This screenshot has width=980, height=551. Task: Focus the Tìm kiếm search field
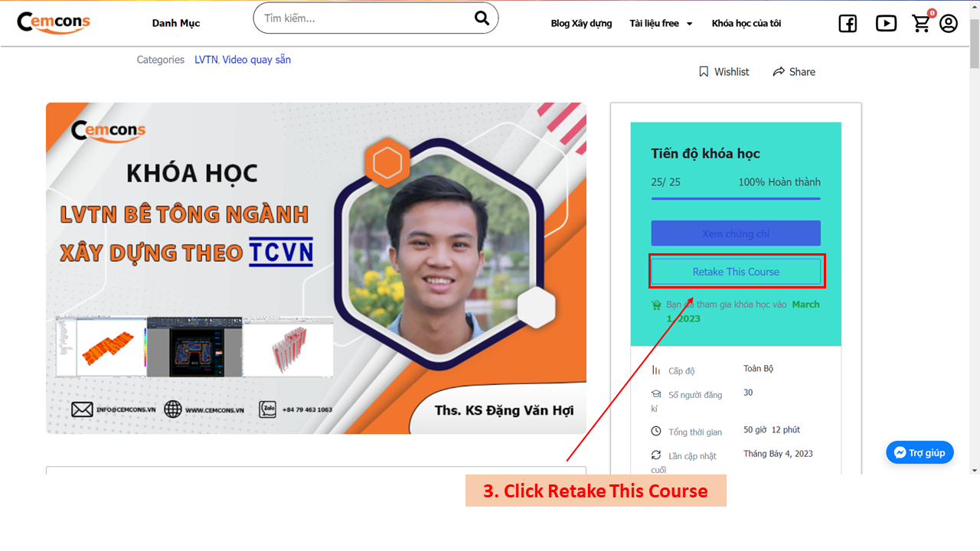pos(360,18)
